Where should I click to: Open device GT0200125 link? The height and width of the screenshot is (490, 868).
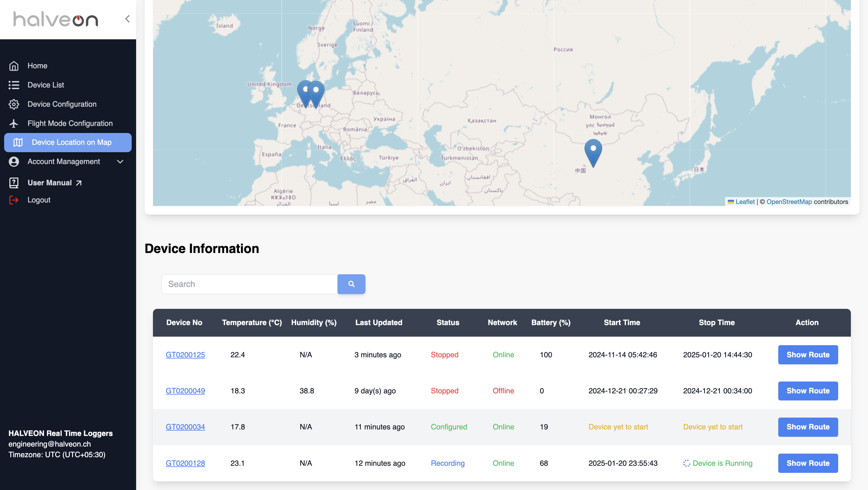185,355
